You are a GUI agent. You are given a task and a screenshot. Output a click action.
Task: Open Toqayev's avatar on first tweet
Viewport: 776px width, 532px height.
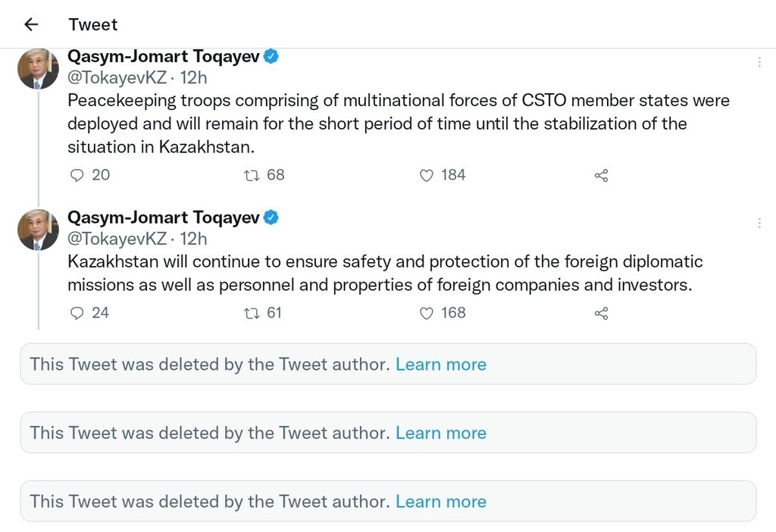(38, 69)
